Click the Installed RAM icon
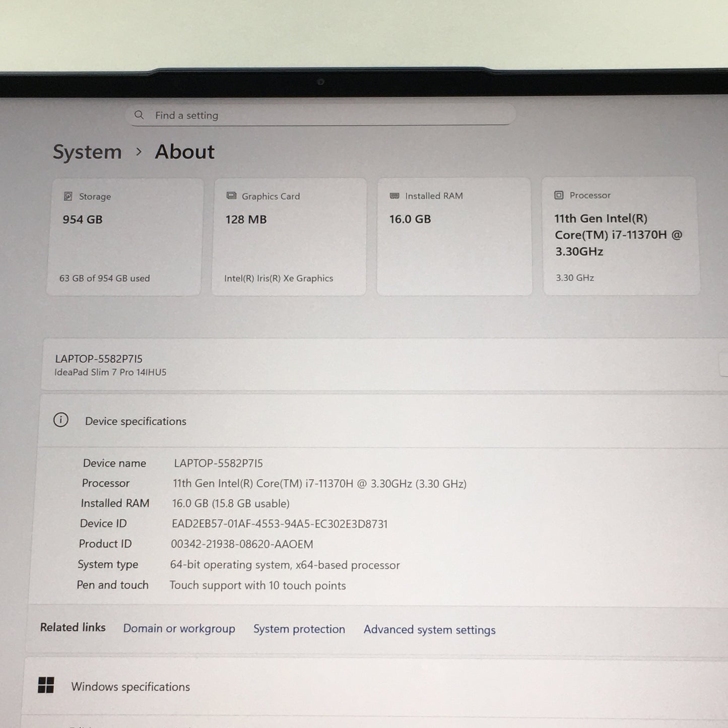The image size is (728, 728). tap(394, 195)
